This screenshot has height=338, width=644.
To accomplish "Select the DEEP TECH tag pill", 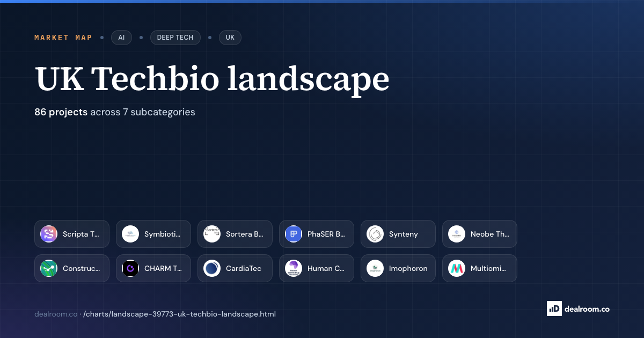I will point(175,38).
